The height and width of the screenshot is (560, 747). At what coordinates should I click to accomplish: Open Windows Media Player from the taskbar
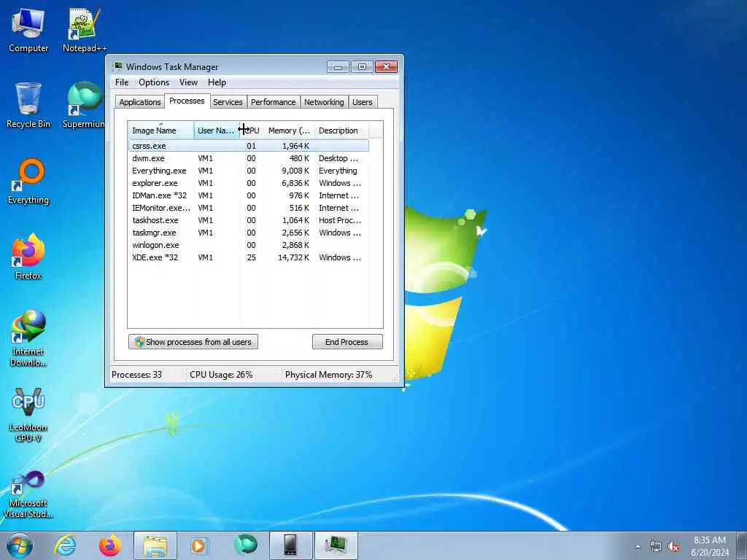click(198, 545)
